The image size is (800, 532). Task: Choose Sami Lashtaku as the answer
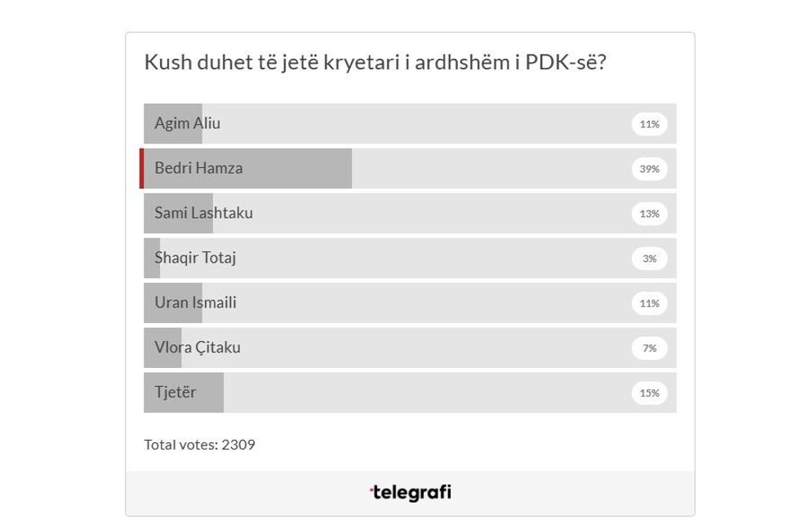pyautogui.click(x=203, y=214)
